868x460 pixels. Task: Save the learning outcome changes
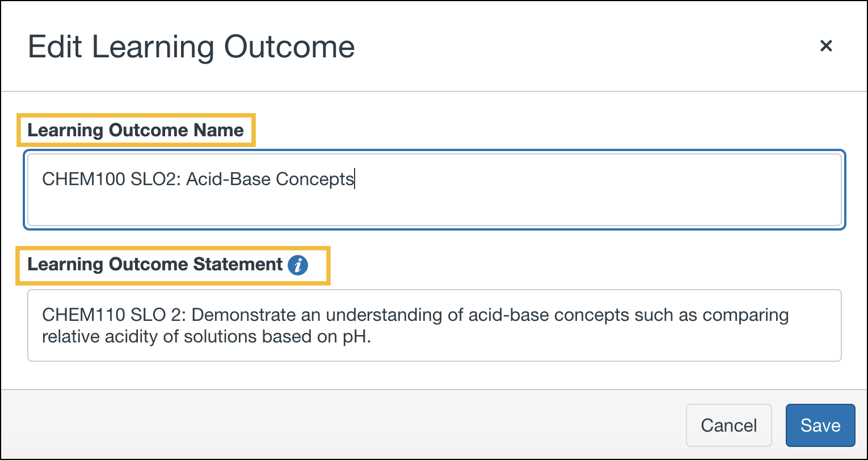pyautogui.click(x=820, y=425)
